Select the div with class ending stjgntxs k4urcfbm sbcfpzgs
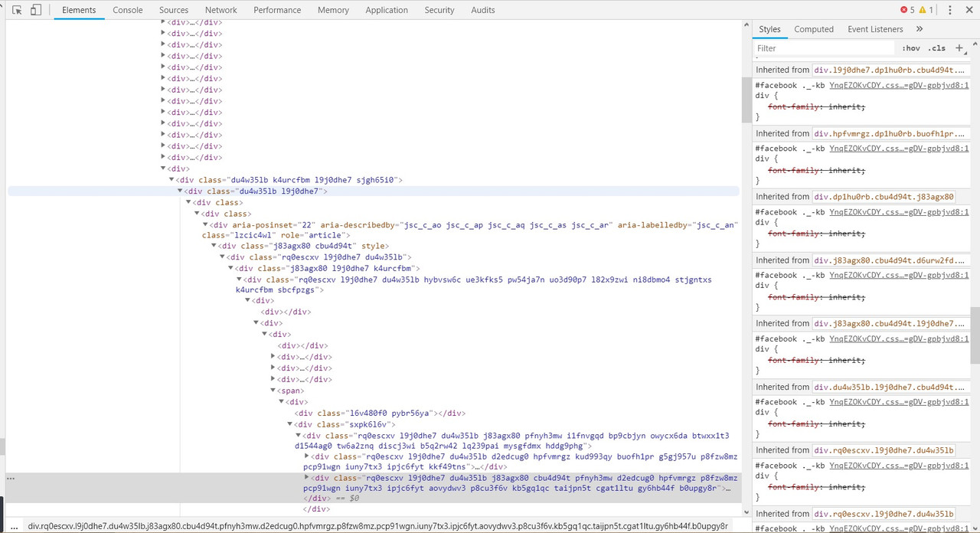The height and width of the screenshot is (533, 980). (474, 285)
